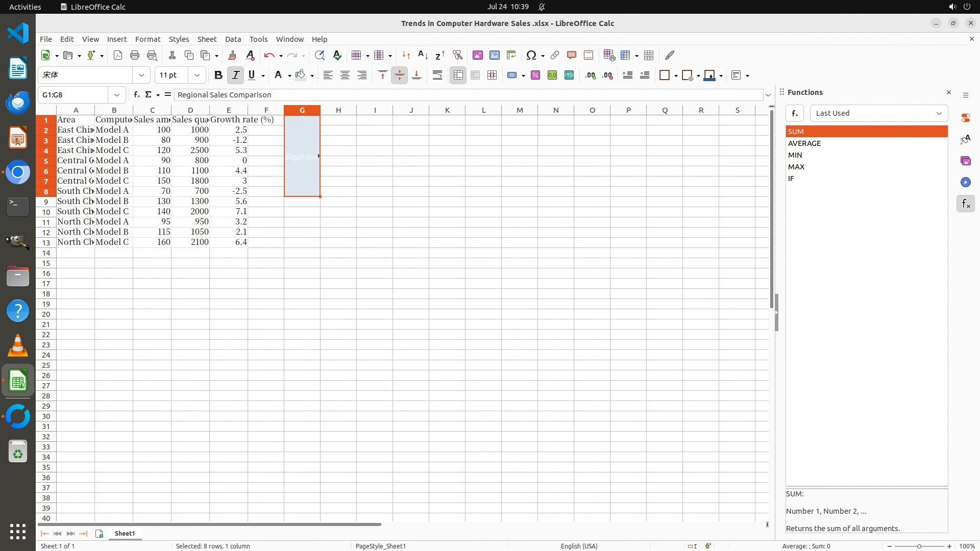The width and height of the screenshot is (980, 551).
Task: Open the sidebar Navigator compass icon
Action: tap(965, 182)
